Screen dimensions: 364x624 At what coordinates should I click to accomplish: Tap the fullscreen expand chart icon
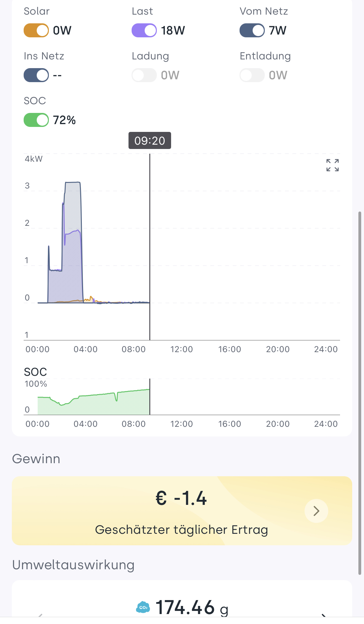332,165
